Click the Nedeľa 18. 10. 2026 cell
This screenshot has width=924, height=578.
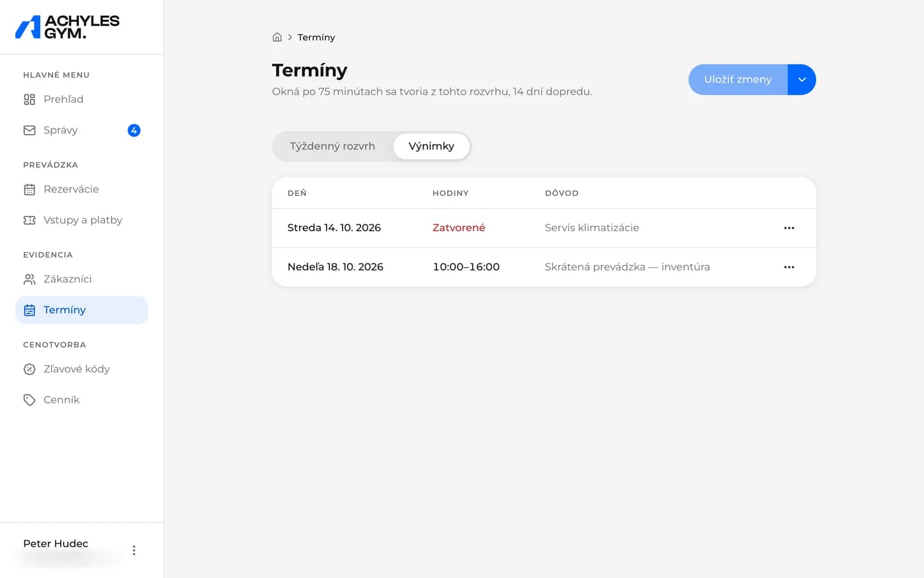[x=336, y=267]
